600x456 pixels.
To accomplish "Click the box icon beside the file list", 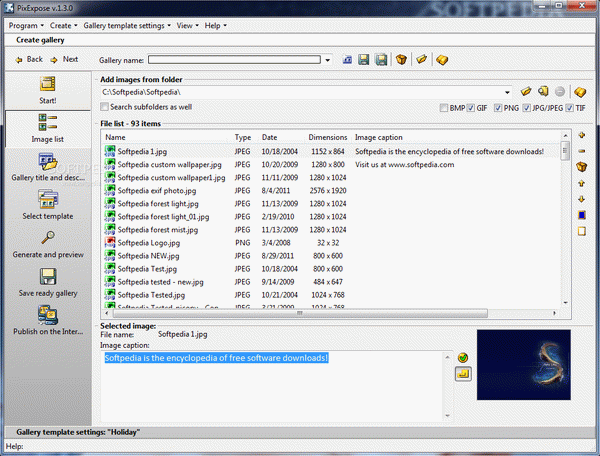I will (x=582, y=167).
